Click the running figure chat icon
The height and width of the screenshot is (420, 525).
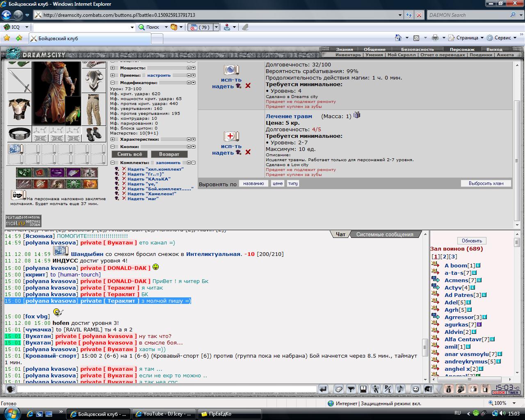(x=376, y=389)
